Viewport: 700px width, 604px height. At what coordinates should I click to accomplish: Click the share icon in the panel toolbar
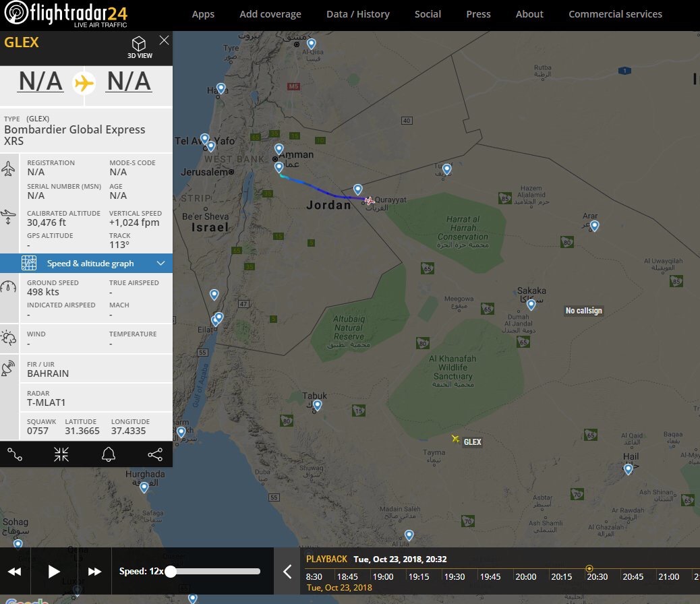[155, 454]
